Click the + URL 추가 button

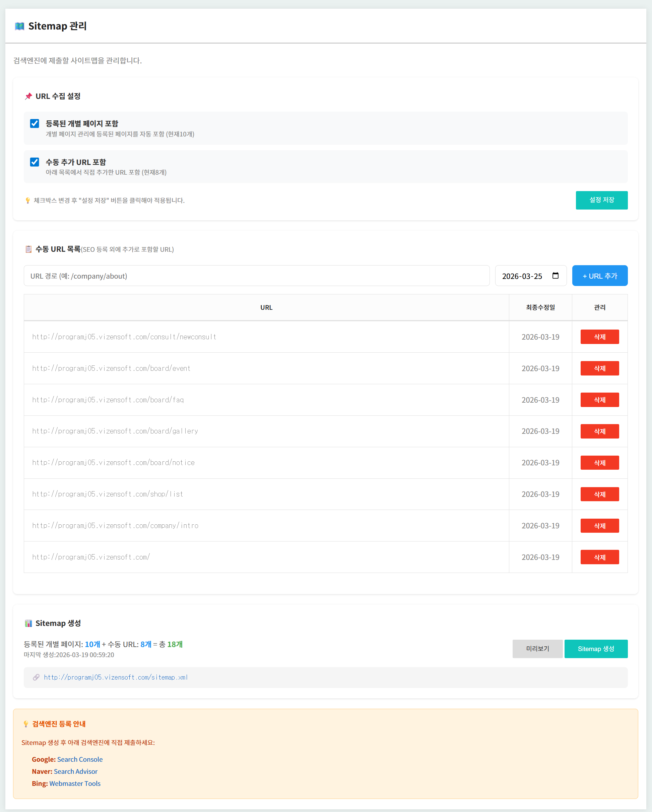pyautogui.click(x=599, y=276)
